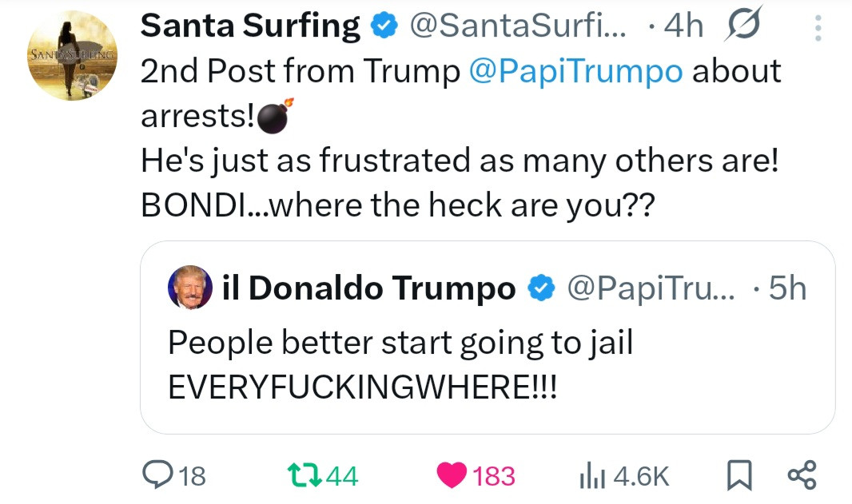
Task: Click the Santa Surfing display name
Action: click(x=250, y=26)
